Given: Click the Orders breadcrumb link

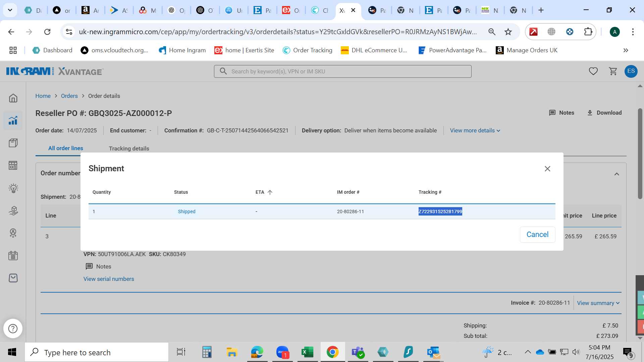Looking at the screenshot, I should pos(69,96).
